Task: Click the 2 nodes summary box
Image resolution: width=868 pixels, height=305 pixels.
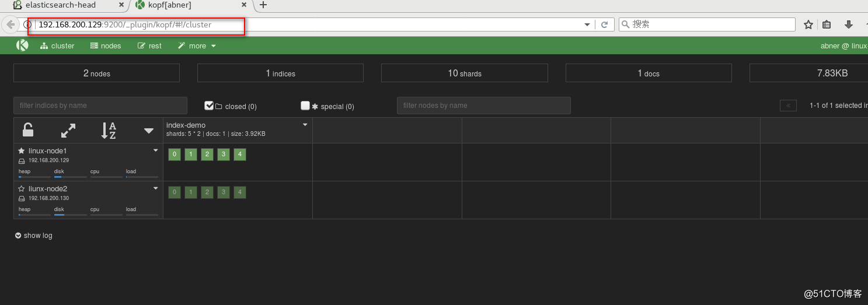Action: (x=96, y=73)
